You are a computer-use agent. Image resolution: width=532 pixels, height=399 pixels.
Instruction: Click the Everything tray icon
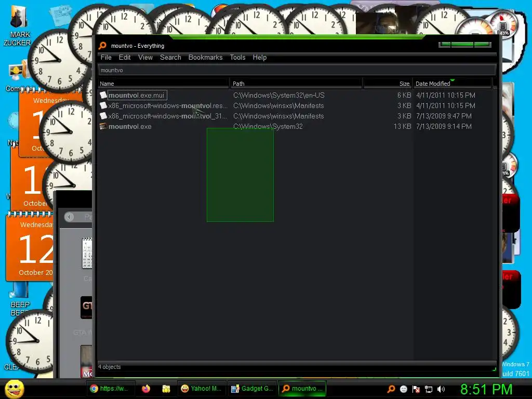click(x=391, y=389)
